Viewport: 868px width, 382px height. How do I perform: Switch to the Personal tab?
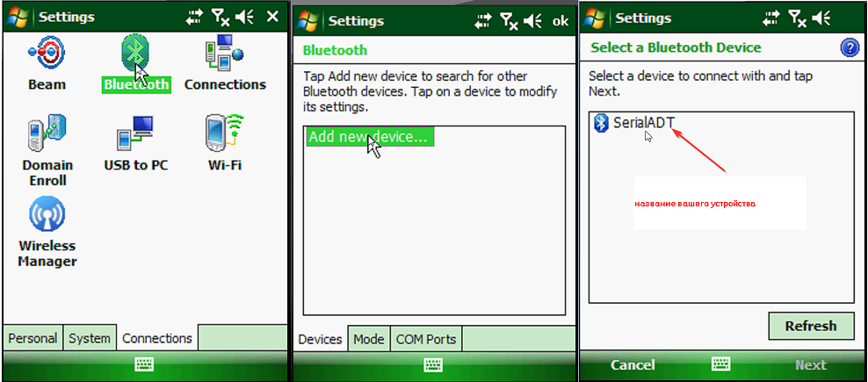pos(33,338)
